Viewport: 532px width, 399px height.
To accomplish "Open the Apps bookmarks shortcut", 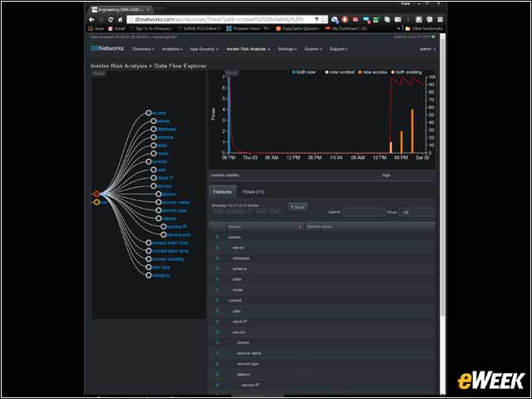I will 96,29.
